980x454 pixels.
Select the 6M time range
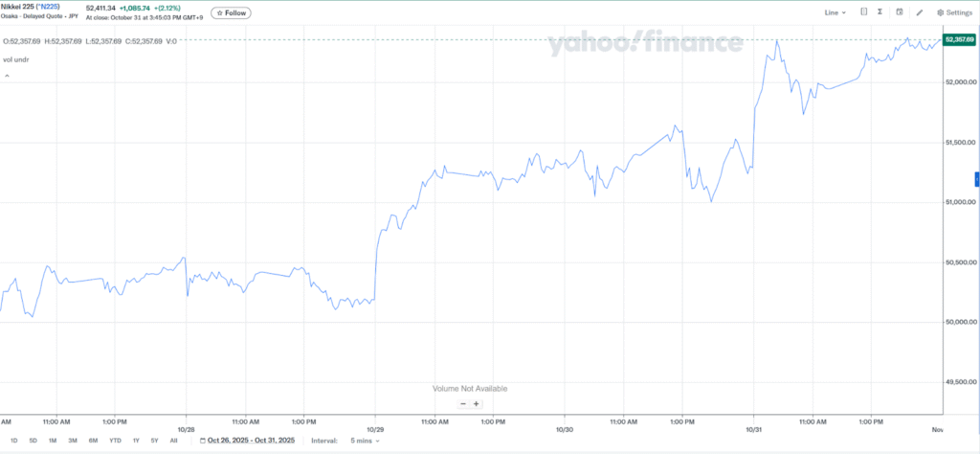[x=93, y=441]
